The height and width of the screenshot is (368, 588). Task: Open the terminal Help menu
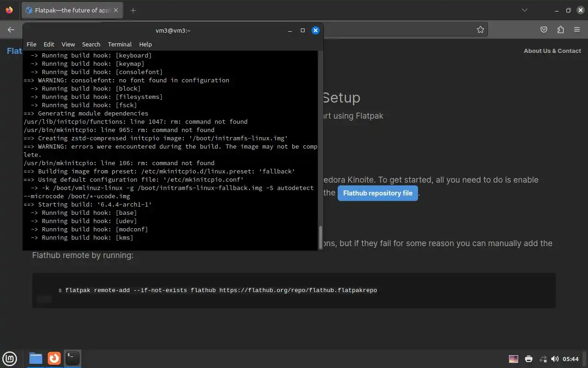145,44
